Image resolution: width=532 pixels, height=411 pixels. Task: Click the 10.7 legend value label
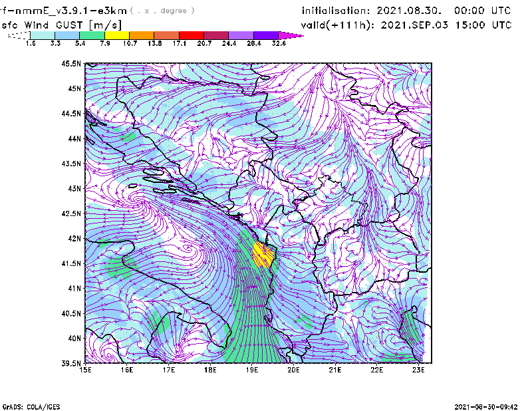tap(130, 43)
